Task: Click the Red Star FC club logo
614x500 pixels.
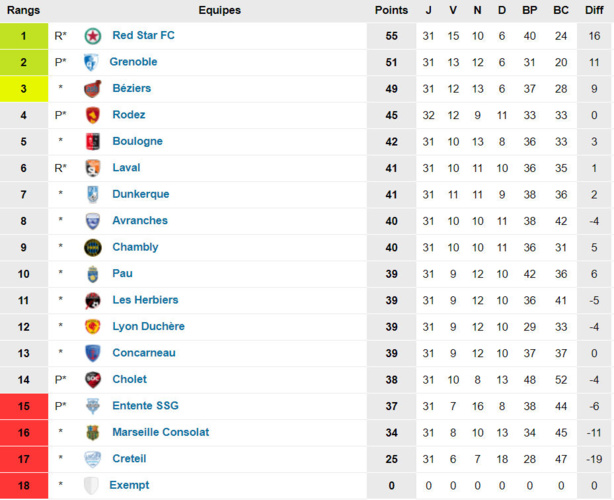Action: pyautogui.click(x=93, y=36)
